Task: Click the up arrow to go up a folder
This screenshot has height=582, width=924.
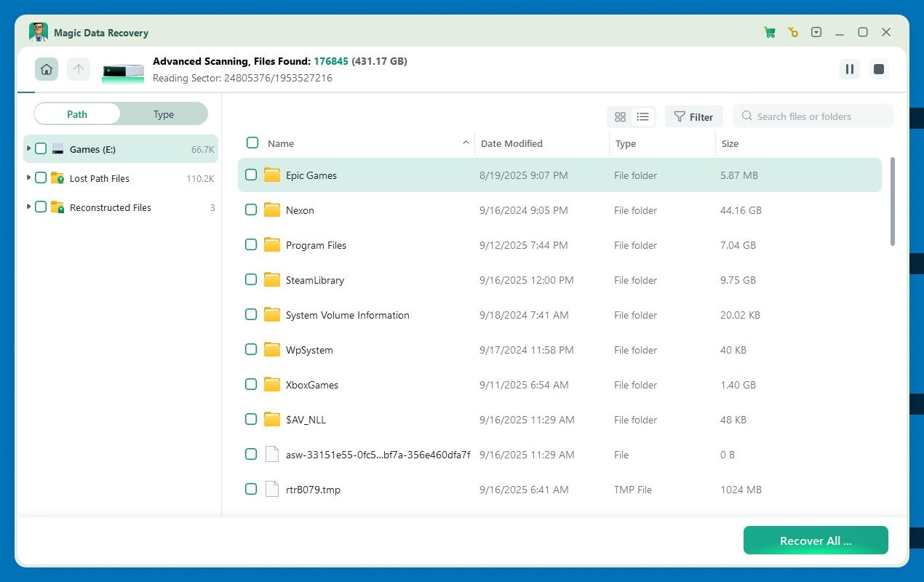Action: point(78,69)
